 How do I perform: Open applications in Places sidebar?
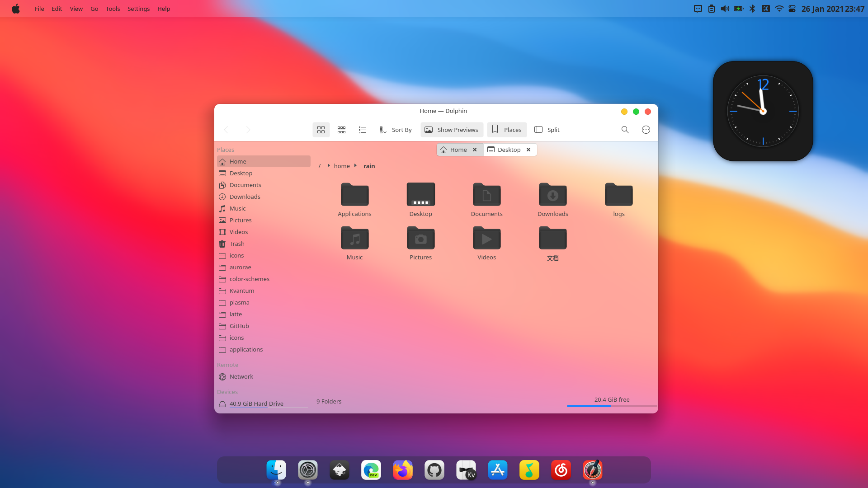pos(264,349)
